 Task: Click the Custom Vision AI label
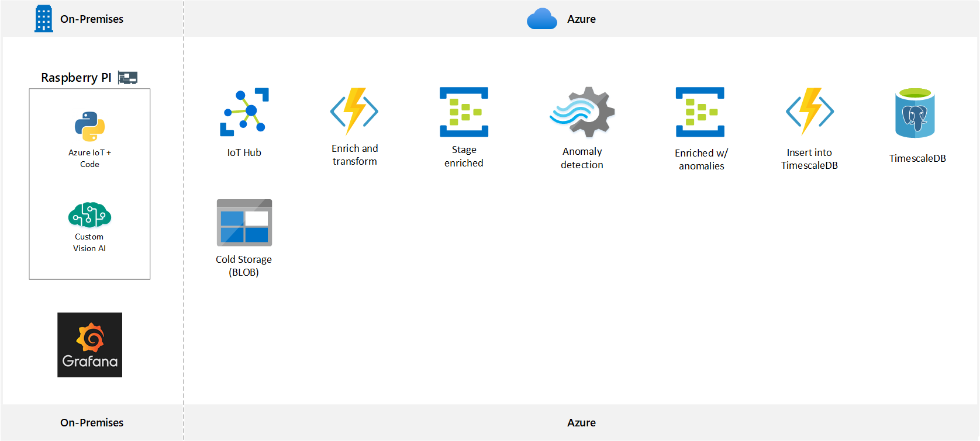tap(89, 242)
